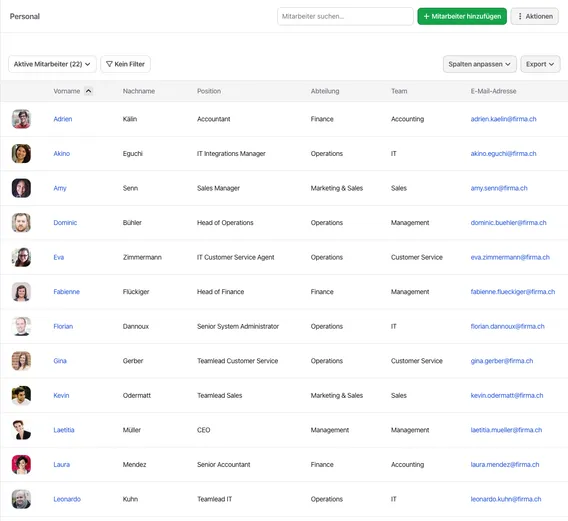Click the Mitarbeiter suchen search field
Screen dimensions: 568x521
tap(345, 16)
